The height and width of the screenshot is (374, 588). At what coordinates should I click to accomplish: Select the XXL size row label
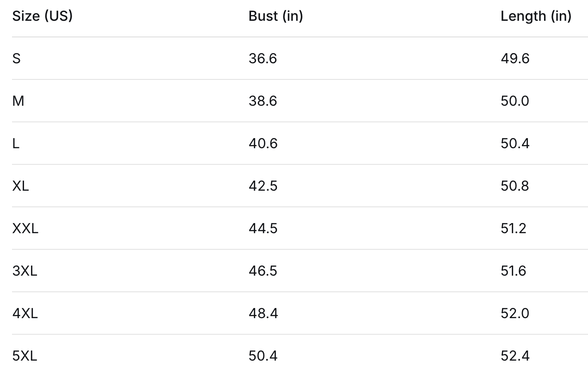[x=25, y=229]
